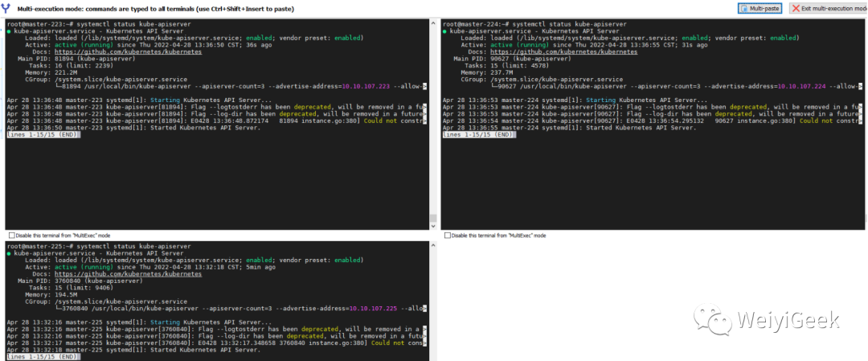Click the 'root@master-223' command prompt line
The width and height of the screenshot is (868, 361).
tap(99, 24)
